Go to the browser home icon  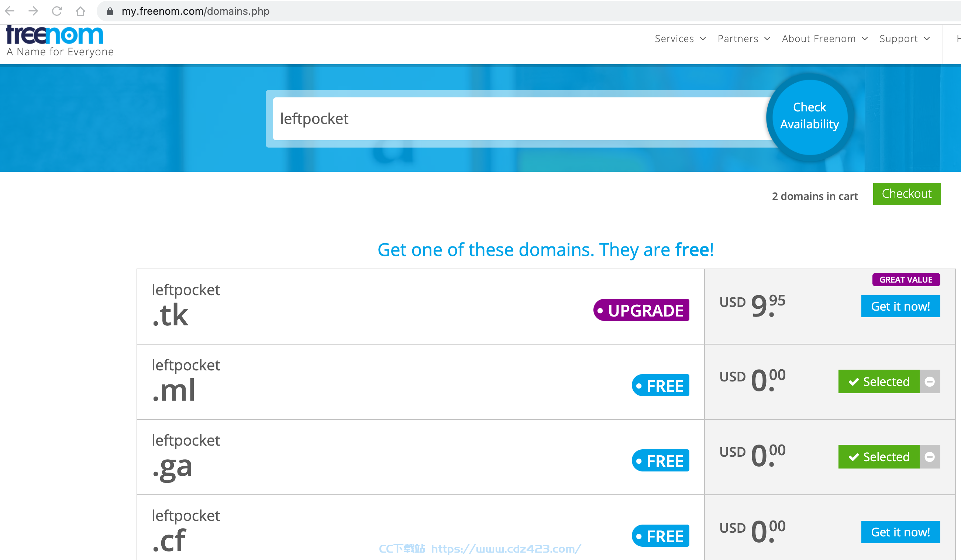80,11
